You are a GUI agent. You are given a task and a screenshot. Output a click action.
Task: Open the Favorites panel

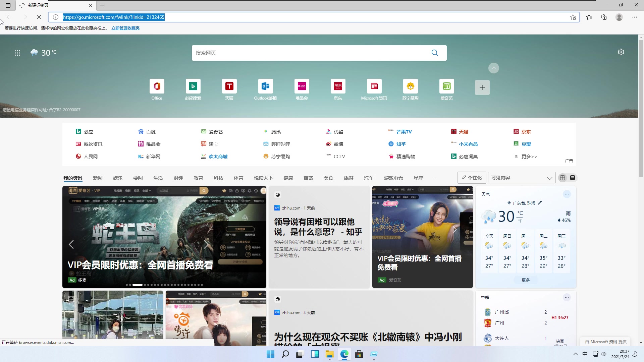pos(589,17)
